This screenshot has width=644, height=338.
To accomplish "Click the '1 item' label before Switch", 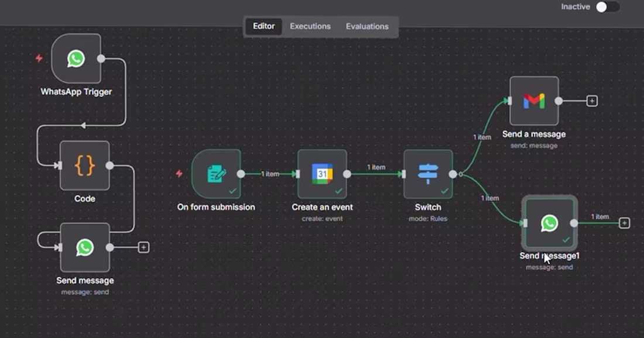I will pos(376,167).
